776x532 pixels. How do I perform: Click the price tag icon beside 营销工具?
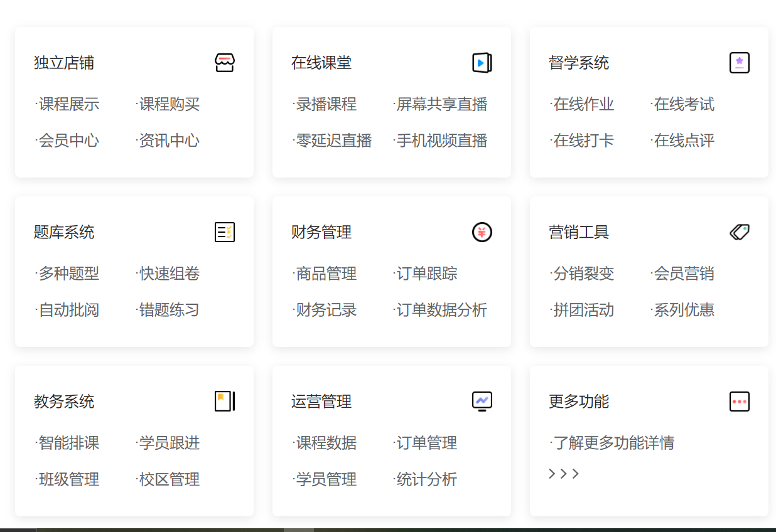point(740,232)
